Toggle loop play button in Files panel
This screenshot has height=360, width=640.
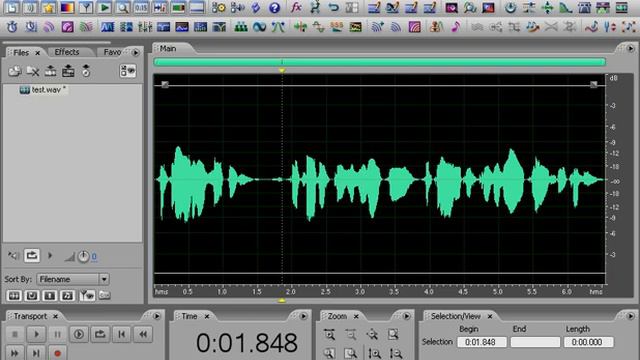[32, 256]
